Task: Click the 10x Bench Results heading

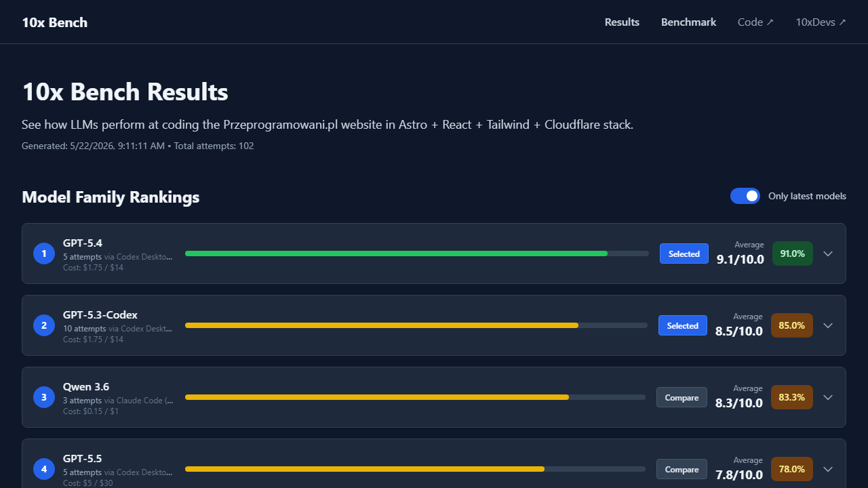Action: (x=125, y=91)
